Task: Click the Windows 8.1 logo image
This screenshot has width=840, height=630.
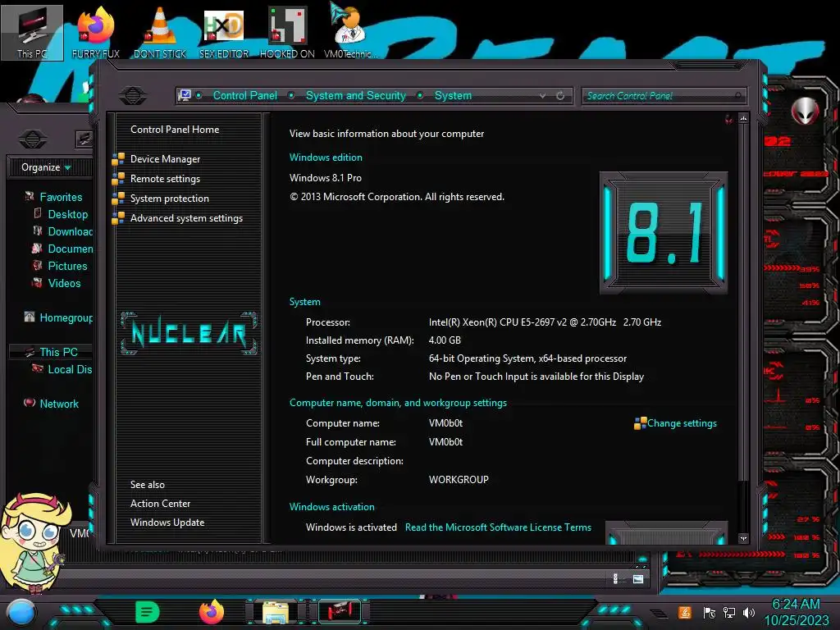Action: (x=663, y=232)
